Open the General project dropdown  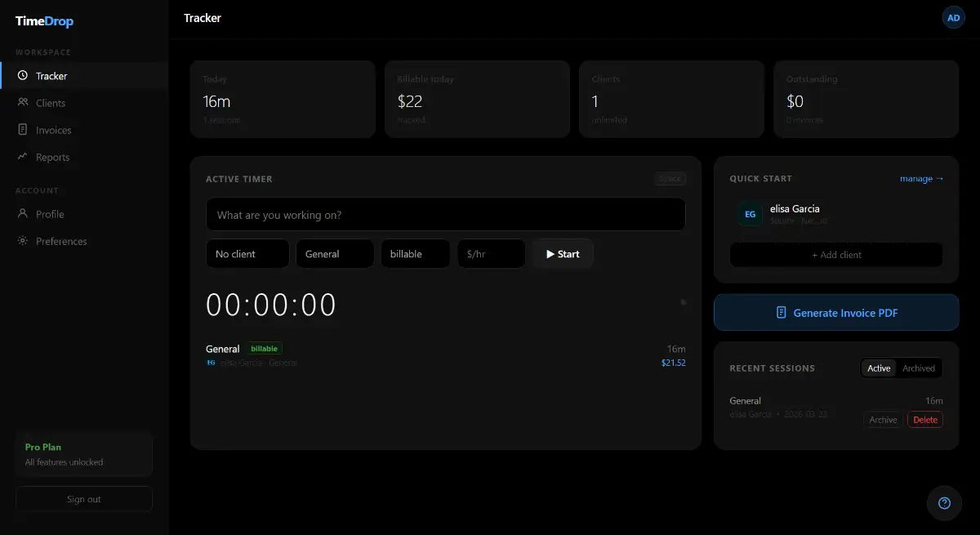pos(335,254)
